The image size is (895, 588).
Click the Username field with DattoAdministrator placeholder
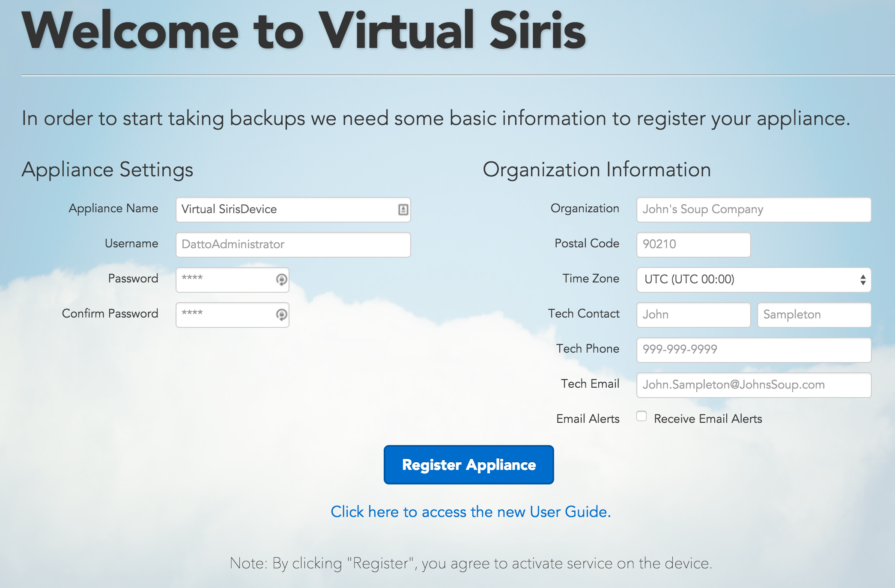[293, 245]
